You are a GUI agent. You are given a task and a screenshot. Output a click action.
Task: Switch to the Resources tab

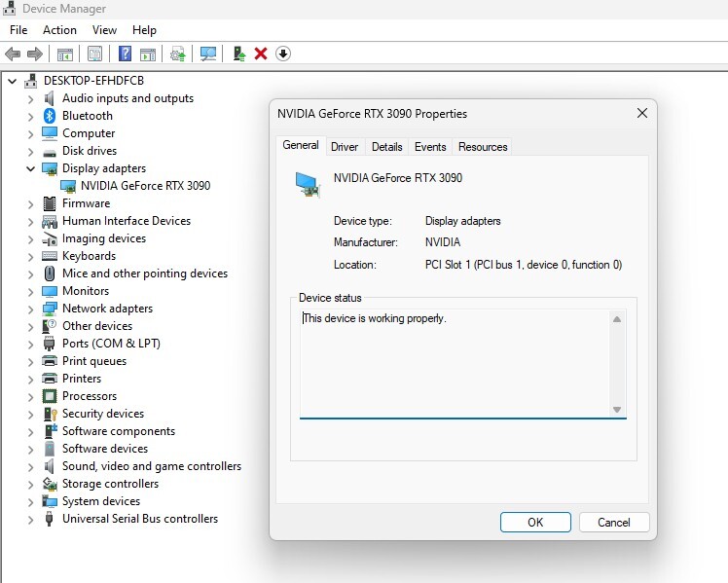(x=483, y=147)
